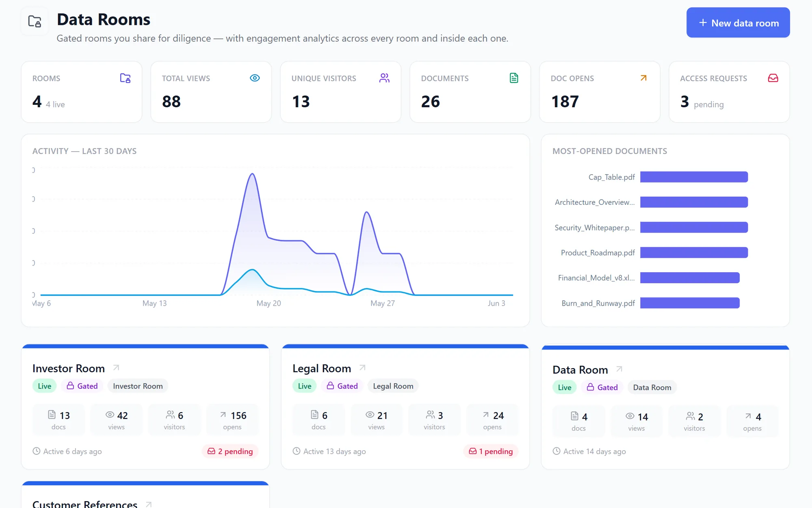Click the Gated badge on Data Room
The height and width of the screenshot is (508, 812).
tap(603, 387)
